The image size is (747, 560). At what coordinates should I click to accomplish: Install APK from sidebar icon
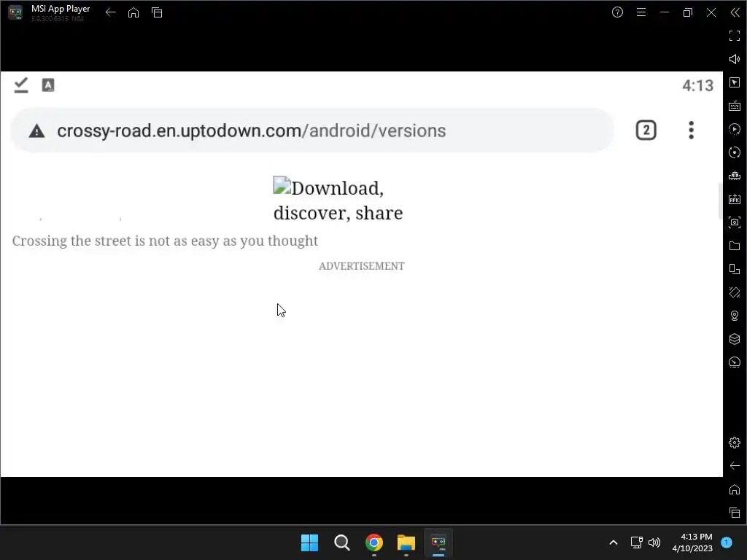point(735,199)
